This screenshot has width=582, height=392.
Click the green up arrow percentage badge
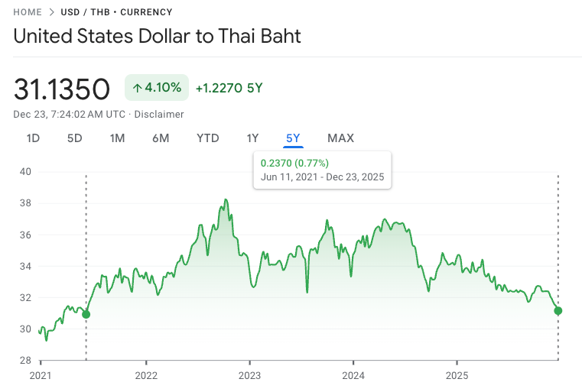(x=157, y=88)
